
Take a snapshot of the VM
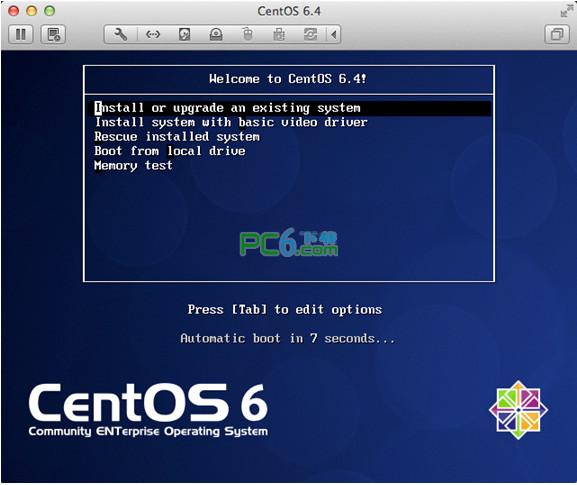click(x=53, y=35)
